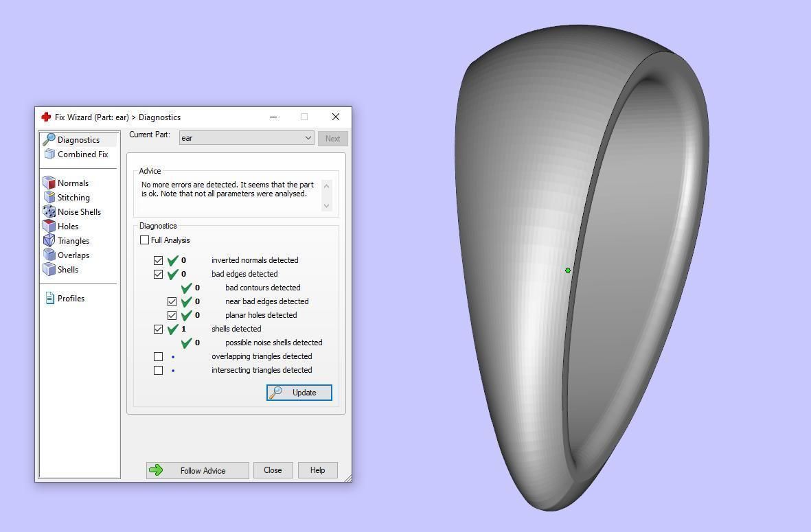Screen dimensions: 811x532
Task: Click the Update button
Action: (x=299, y=393)
